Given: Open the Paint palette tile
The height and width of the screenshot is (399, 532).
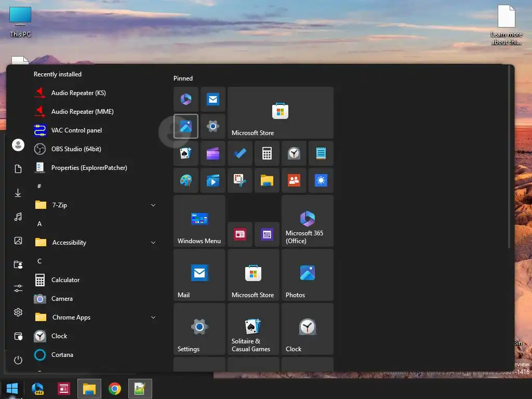Looking at the screenshot, I should (x=186, y=180).
